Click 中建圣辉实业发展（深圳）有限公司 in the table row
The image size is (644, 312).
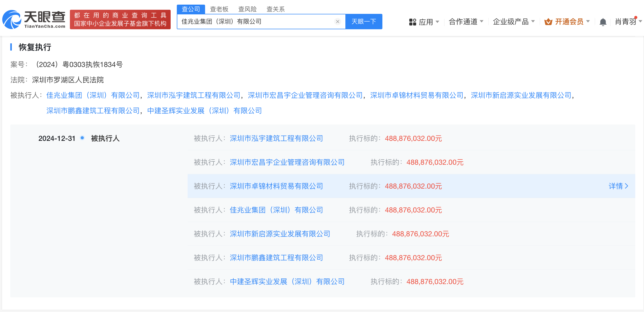tap(287, 282)
